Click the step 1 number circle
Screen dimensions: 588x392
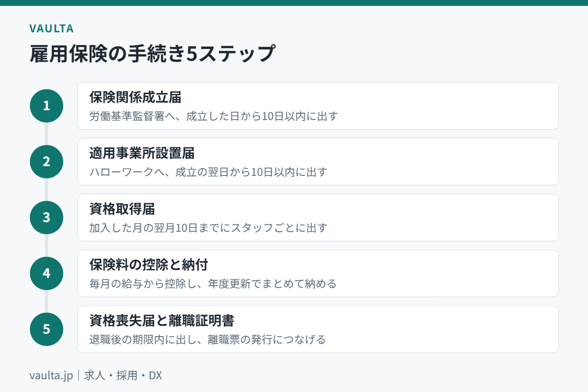tap(47, 106)
